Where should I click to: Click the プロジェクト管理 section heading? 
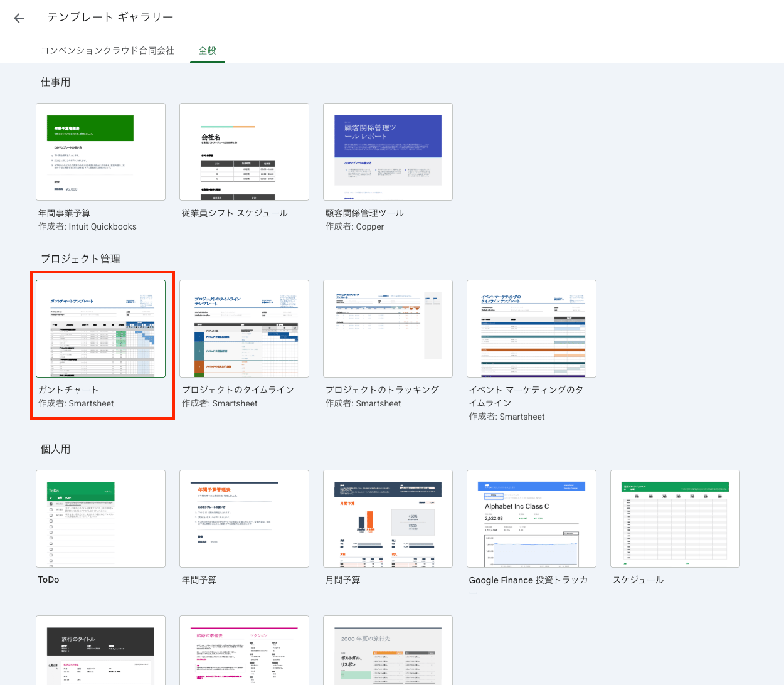80,259
